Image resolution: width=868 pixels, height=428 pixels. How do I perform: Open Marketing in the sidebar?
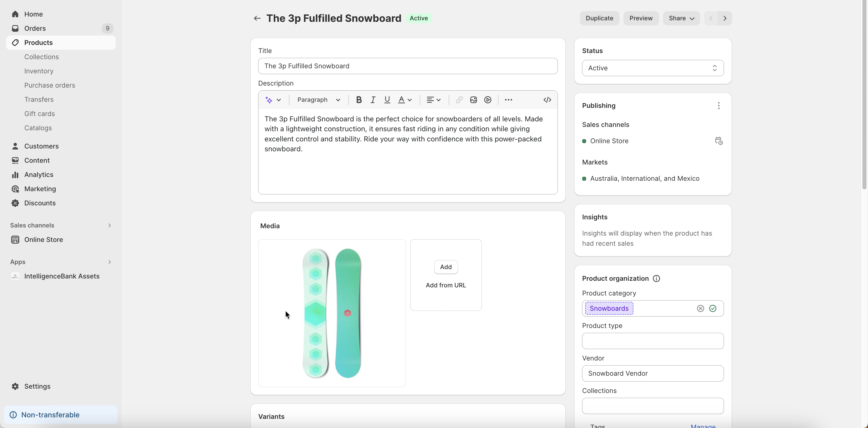61,189
